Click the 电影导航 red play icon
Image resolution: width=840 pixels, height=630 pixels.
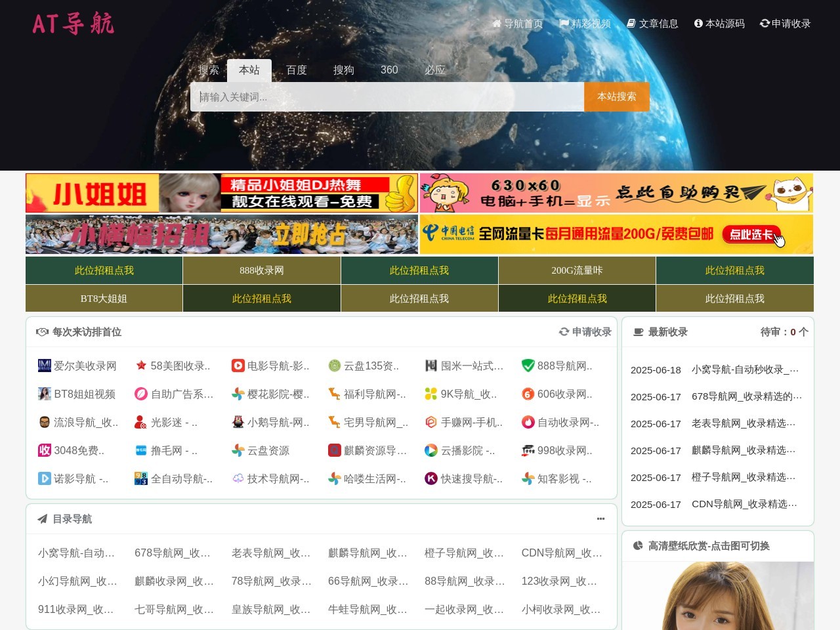(238, 366)
